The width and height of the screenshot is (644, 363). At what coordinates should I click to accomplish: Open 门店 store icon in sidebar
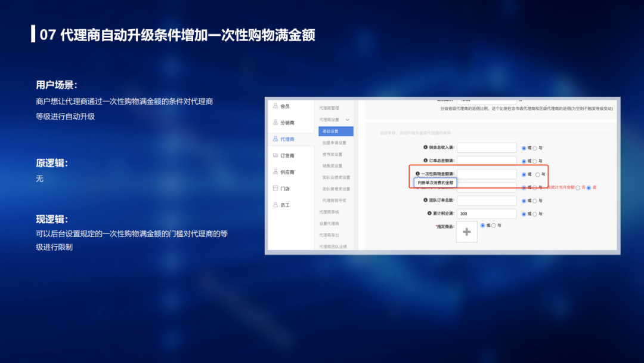click(275, 189)
